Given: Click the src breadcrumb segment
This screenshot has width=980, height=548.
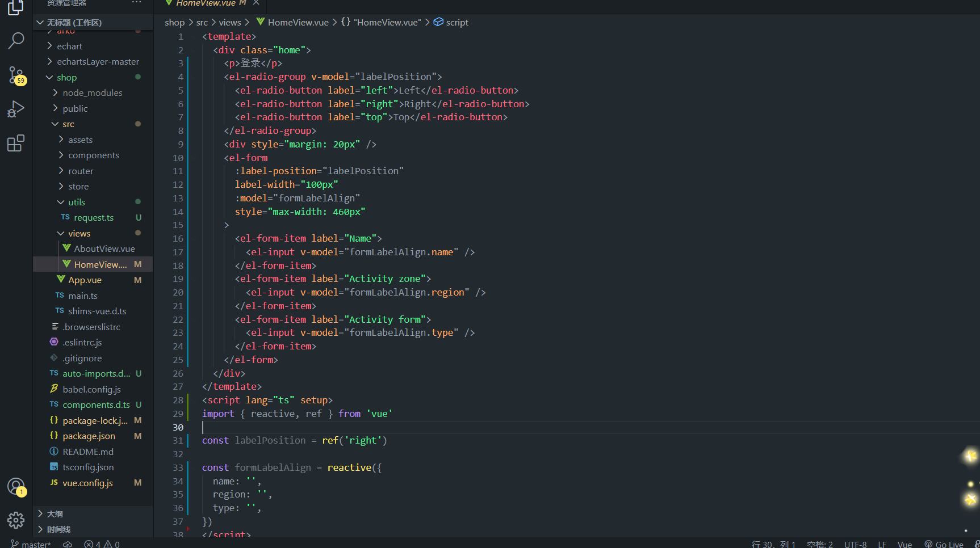Looking at the screenshot, I should point(202,23).
